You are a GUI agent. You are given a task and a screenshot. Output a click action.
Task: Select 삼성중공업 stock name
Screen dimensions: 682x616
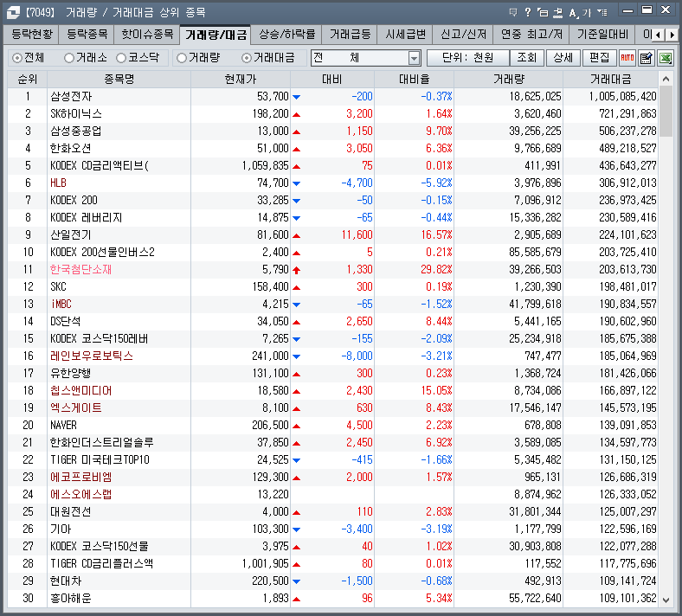click(76, 132)
